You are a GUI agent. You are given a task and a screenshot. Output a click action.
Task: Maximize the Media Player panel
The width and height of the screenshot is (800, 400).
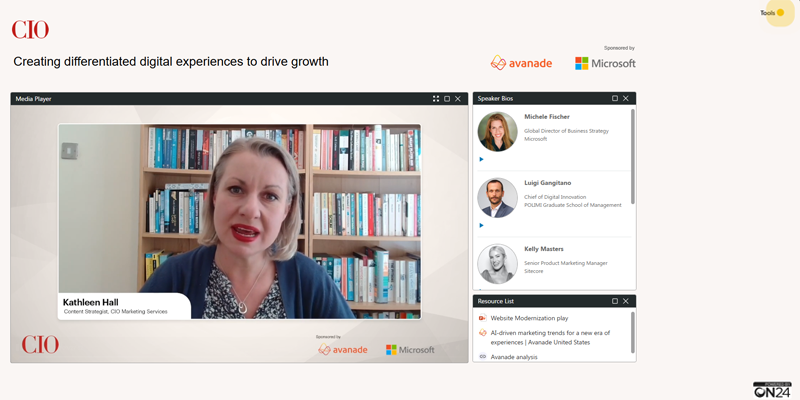point(447,99)
